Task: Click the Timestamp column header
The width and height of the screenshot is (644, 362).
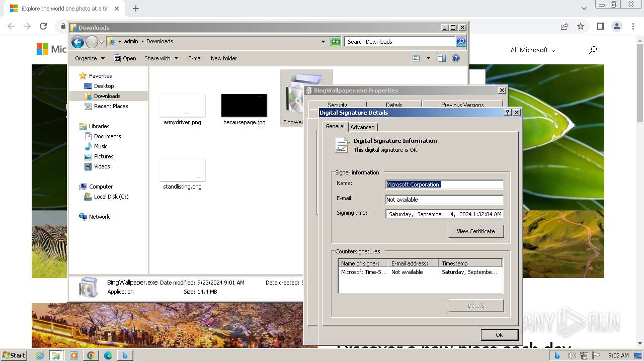Action: [x=470, y=263]
